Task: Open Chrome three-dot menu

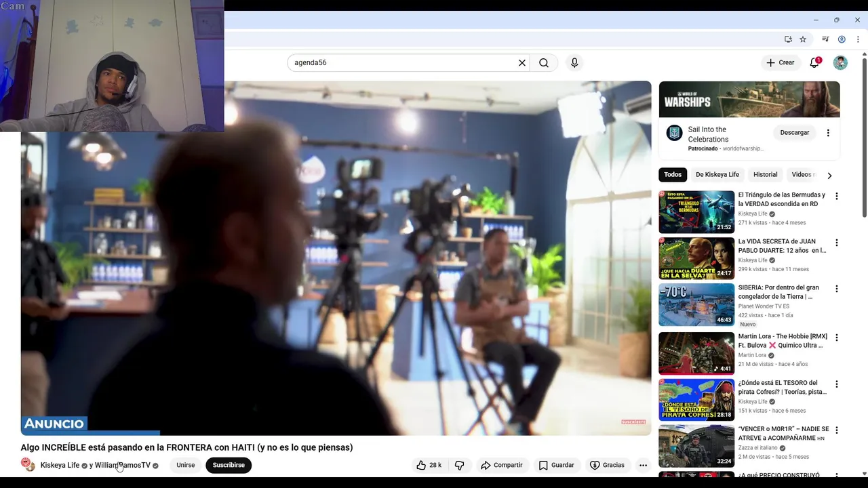Action: click(x=858, y=39)
